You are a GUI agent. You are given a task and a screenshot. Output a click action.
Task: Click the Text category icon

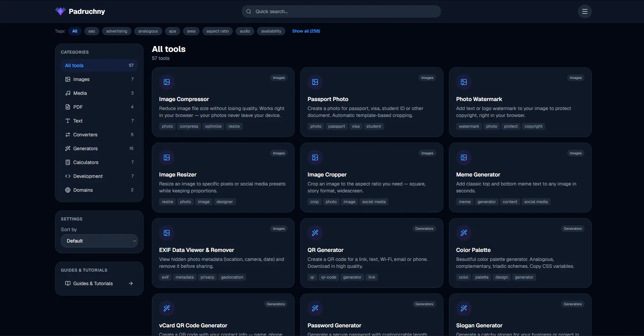68,121
